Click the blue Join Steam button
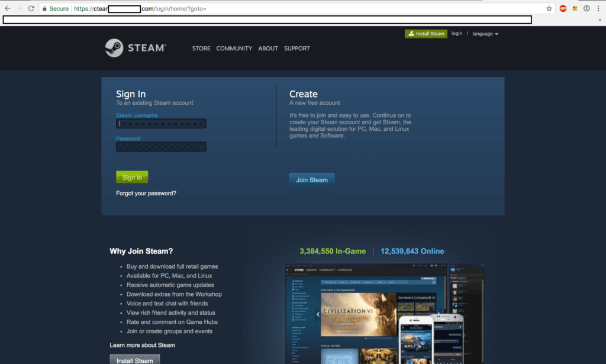The image size is (606, 364). tap(312, 180)
